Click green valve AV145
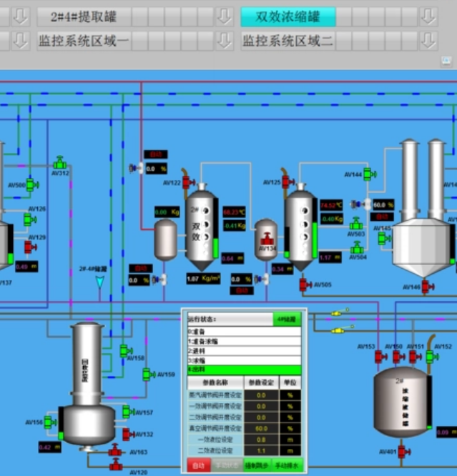 tap(385, 239)
